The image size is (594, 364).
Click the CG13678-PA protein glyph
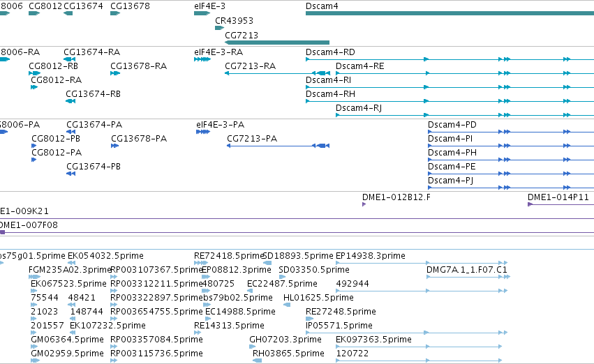(x=114, y=146)
